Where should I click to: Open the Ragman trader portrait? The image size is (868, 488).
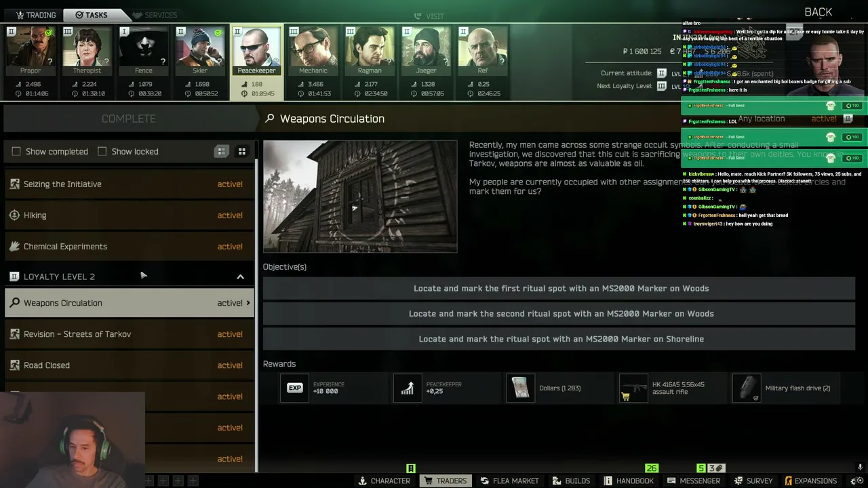coord(370,51)
